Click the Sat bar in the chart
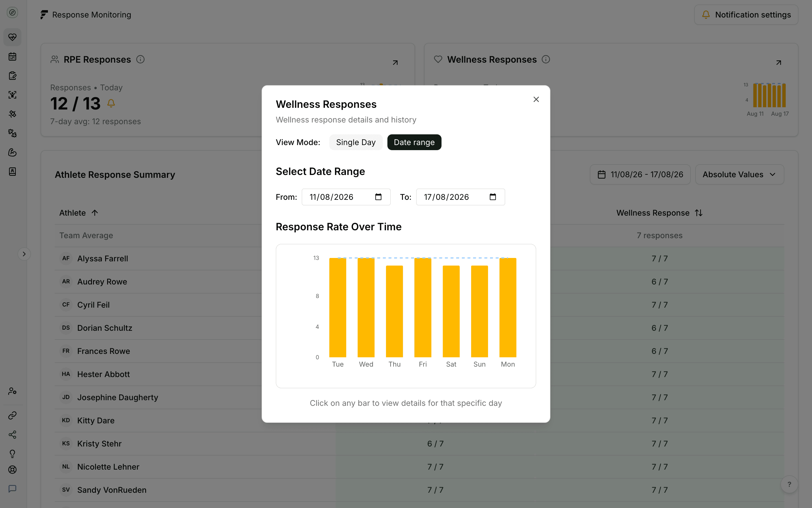812x508 pixels. click(x=451, y=312)
